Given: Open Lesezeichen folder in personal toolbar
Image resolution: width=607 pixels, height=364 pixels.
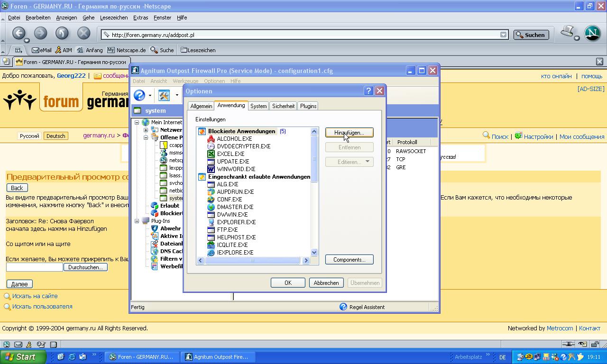Looking at the screenshot, I should (198, 50).
